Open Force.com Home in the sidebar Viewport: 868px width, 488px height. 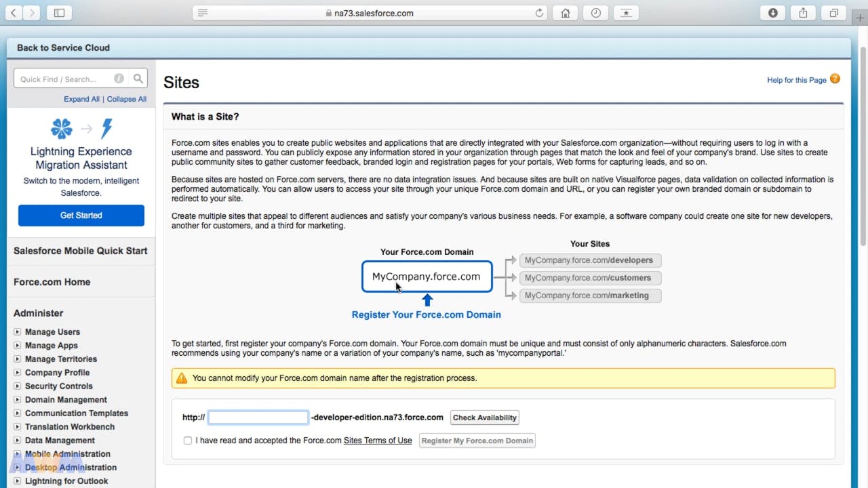pyautogui.click(x=52, y=282)
